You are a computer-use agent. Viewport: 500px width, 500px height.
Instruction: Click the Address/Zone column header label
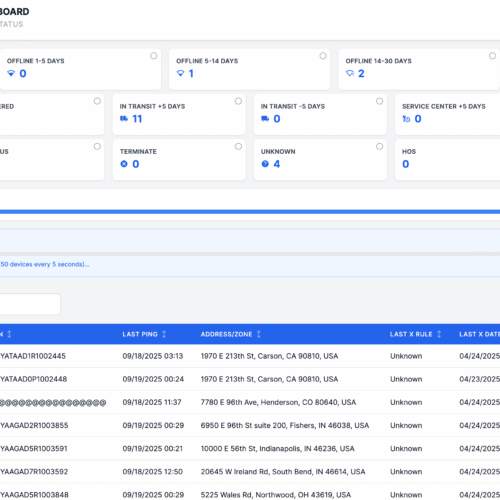(226, 334)
